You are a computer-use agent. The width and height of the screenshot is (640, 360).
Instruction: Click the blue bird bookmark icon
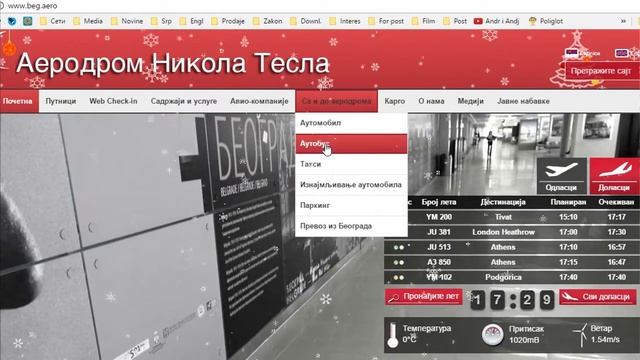coord(12,21)
